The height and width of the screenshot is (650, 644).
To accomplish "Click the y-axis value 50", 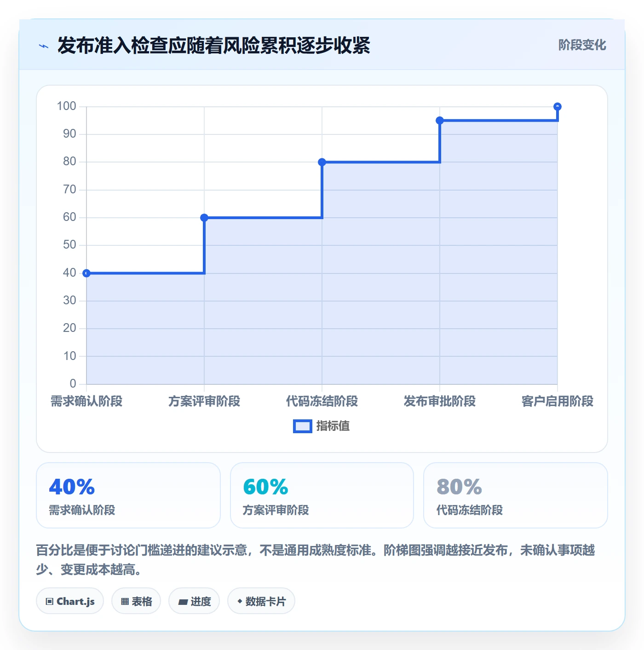I will point(69,245).
